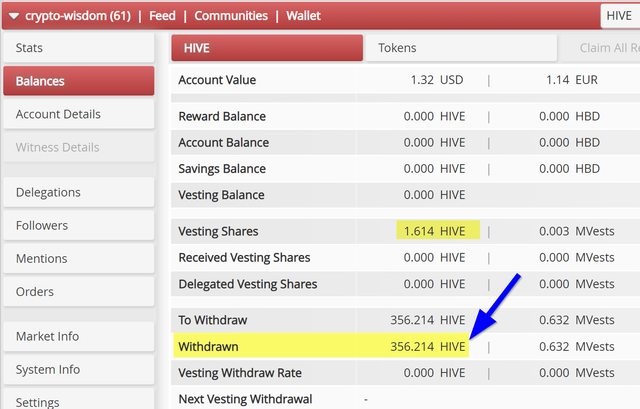The image size is (640, 409).
Task: Open the Stats sidebar section
Action: (x=79, y=48)
